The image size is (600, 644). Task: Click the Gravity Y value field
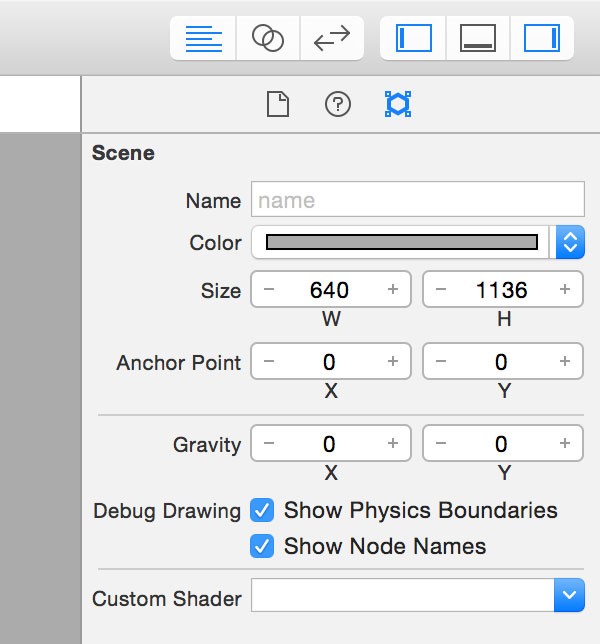[x=503, y=443]
